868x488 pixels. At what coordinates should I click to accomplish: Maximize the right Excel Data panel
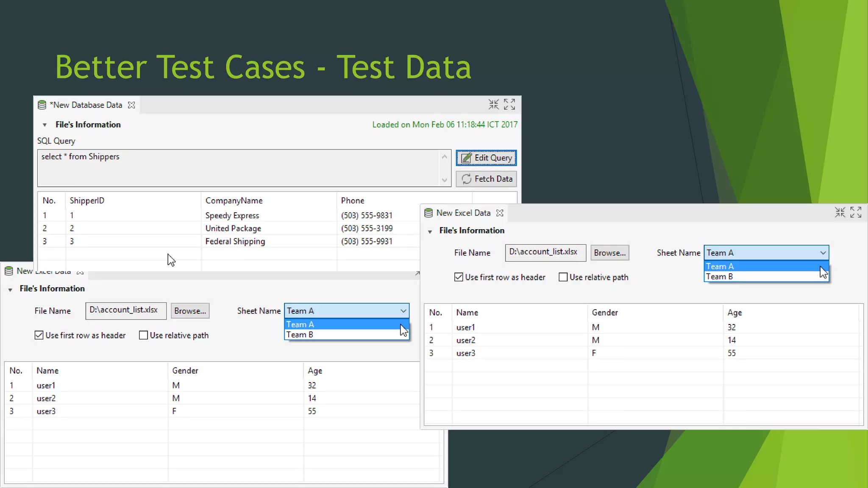[x=856, y=212]
